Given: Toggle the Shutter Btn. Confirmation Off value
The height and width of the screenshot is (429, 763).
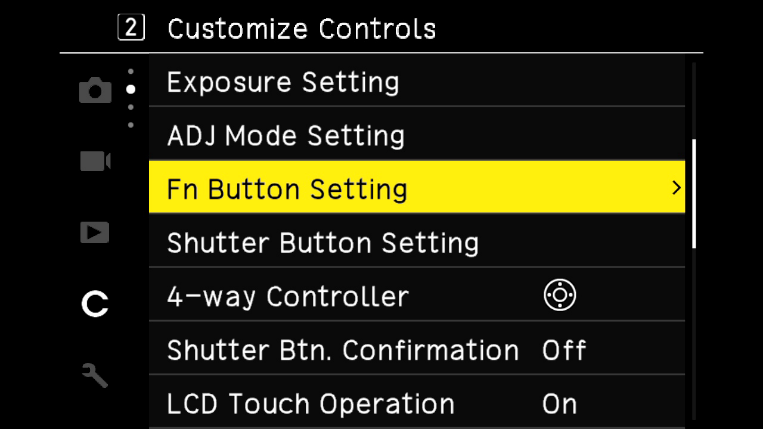Looking at the screenshot, I should [564, 350].
